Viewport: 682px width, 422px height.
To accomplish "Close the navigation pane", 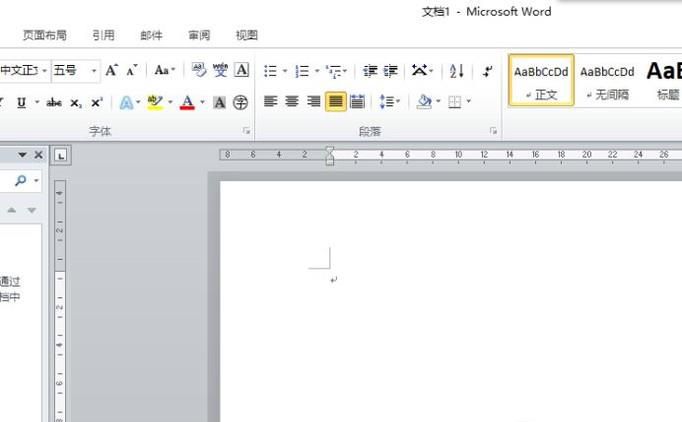I will [38, 154].
